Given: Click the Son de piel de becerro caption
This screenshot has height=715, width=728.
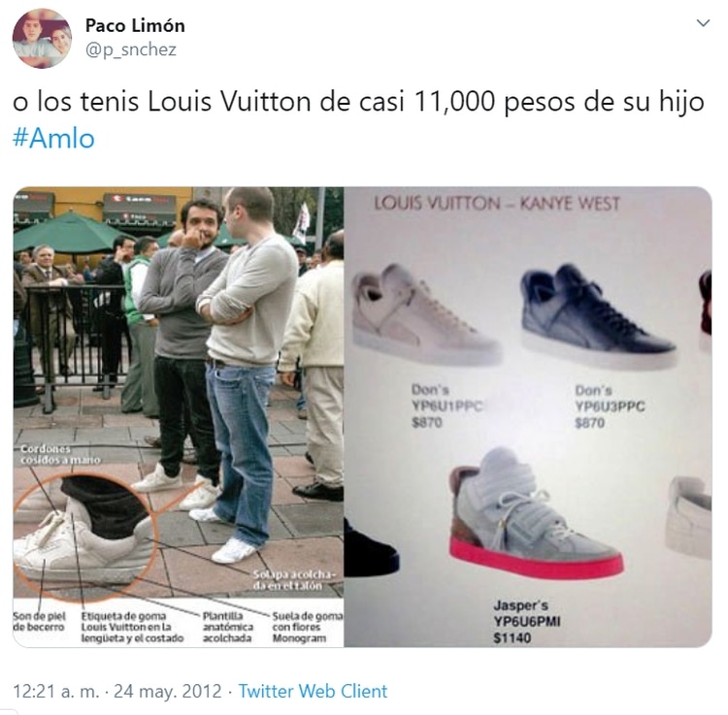Looking at the screenshot, I should pos(39,622).
